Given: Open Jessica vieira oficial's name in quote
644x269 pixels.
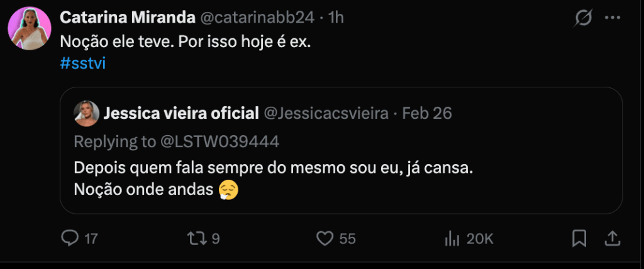Looking at the screenshot, I should 181,114.
